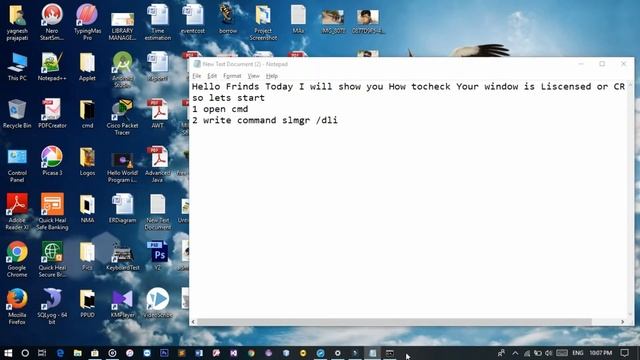The image size is (640, 360).
Task: Select the Quick Heal Safe Banking icon
Action: (52, 212)
